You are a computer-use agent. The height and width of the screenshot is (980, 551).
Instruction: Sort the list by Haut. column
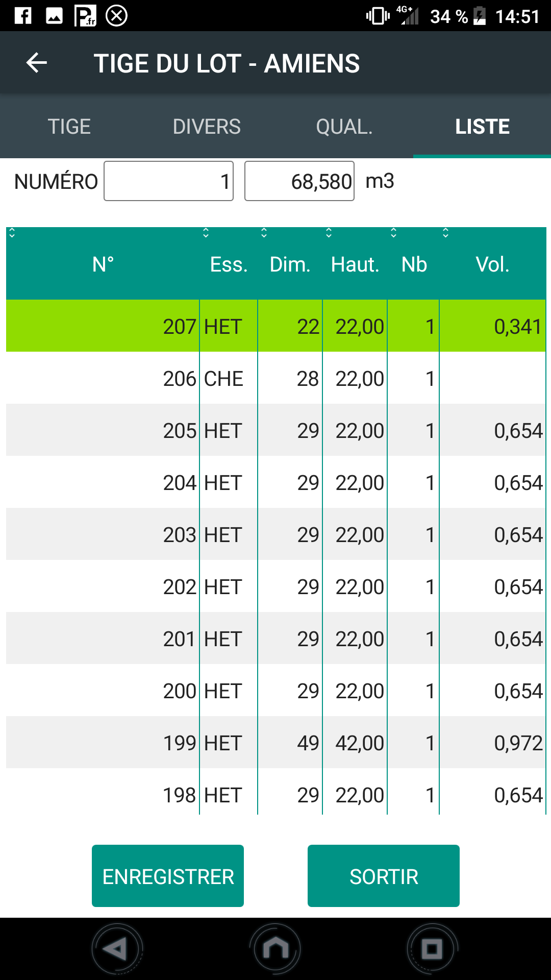tap(355, 264)
